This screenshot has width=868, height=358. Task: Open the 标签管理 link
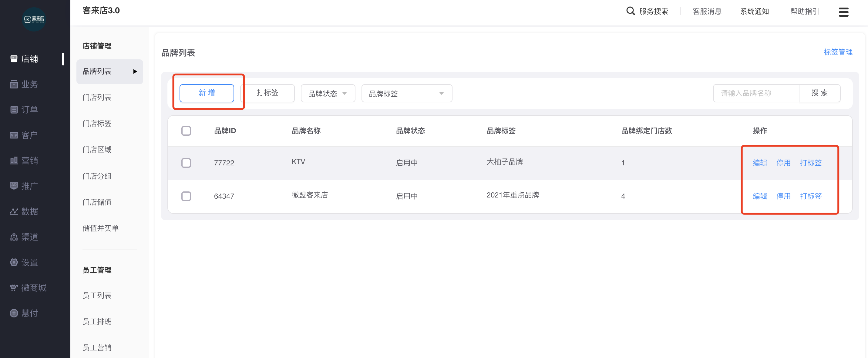pyautogui.click(x=838, y=52)
